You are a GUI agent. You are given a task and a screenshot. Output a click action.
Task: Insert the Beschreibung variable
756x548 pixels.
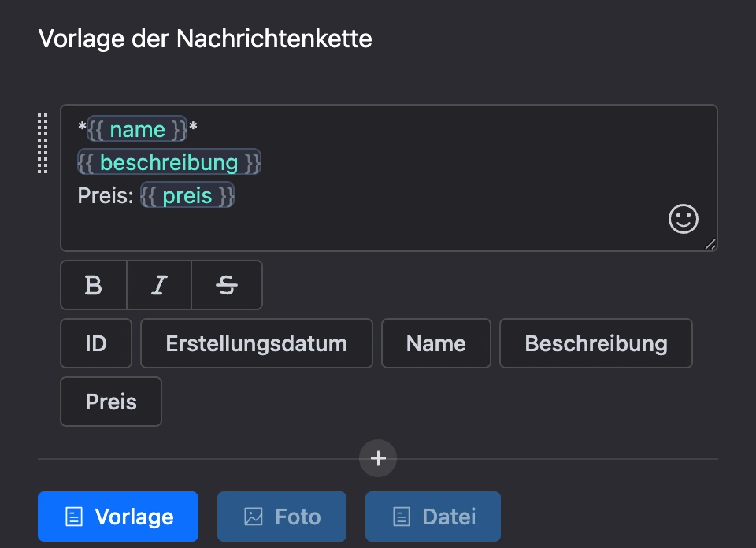[x=596, y=343]
